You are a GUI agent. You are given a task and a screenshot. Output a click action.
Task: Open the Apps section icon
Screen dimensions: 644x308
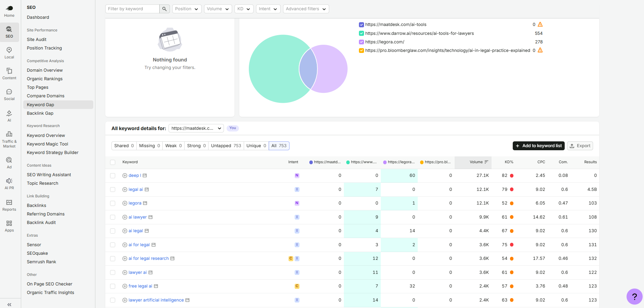pos(9,226)
